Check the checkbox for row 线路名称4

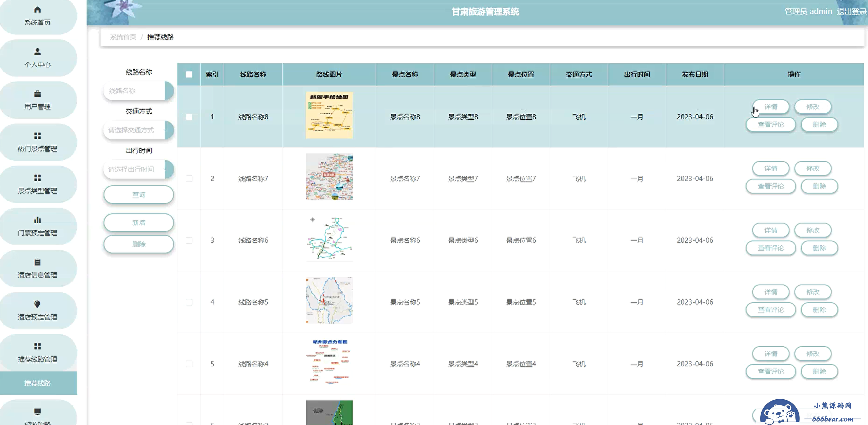coord(189,364)
